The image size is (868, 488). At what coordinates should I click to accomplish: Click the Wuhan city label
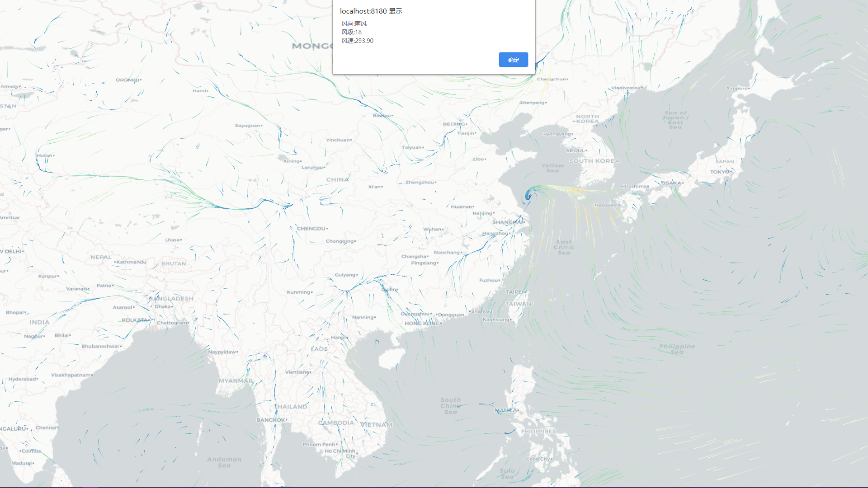click(x=433, y=229)
